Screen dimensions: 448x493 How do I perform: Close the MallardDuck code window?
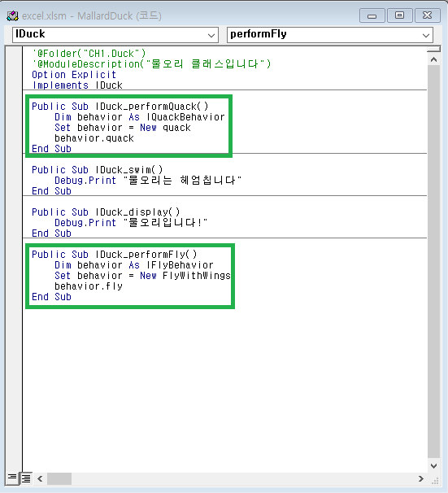click(x=427, y=15)
